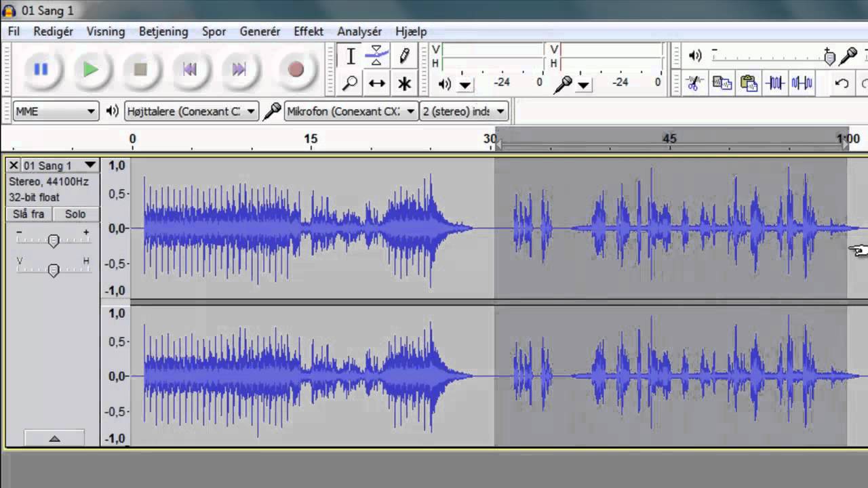The image size is (868, 488).
Task: Click the microphone icon in the mixer toolbar
Action: coord(848,56)
